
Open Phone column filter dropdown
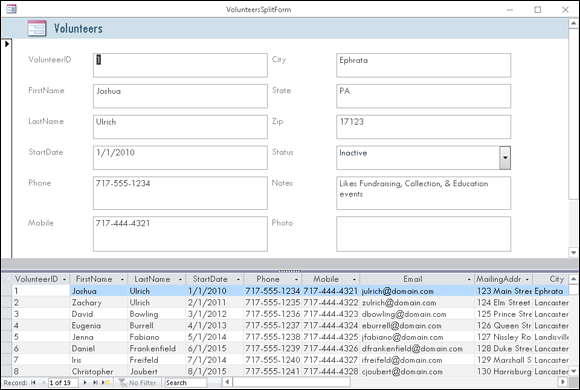[296, 279]
